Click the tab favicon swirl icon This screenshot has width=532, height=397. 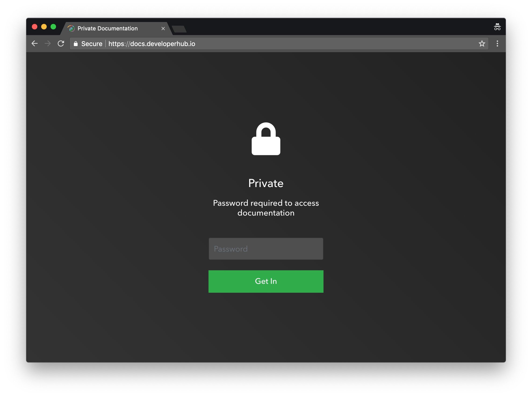[71, 29]
